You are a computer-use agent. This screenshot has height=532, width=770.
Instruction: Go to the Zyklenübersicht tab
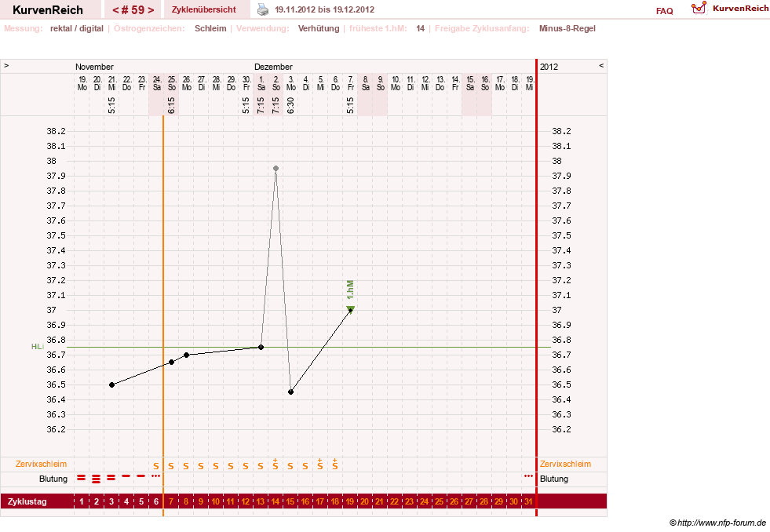point(204,9)
